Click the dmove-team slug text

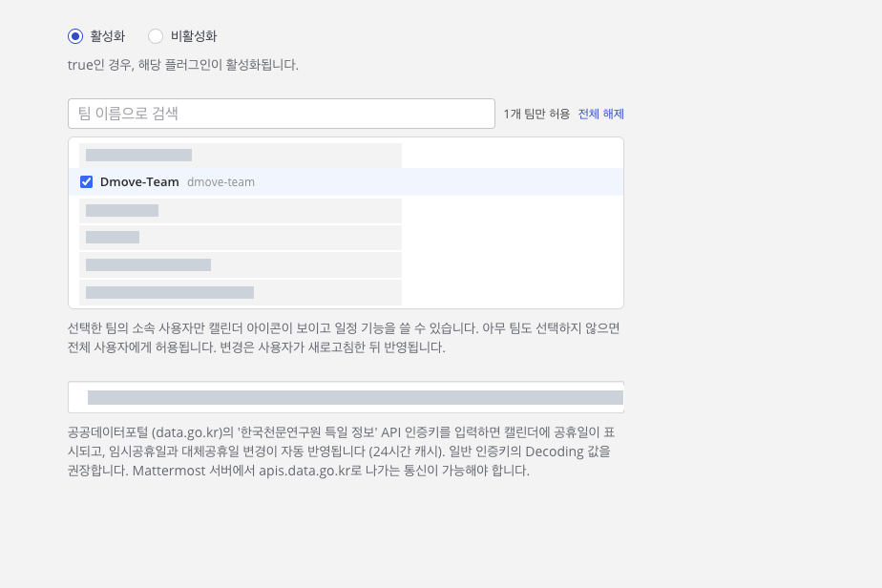click(220, 182)
